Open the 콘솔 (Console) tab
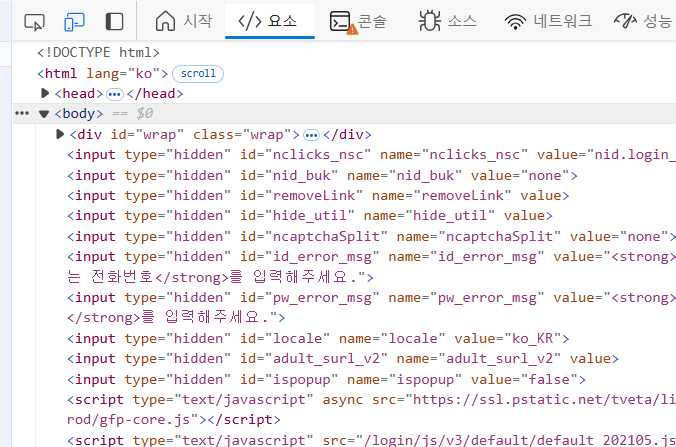This screenshot has width=676, height=447. (358, 21)
